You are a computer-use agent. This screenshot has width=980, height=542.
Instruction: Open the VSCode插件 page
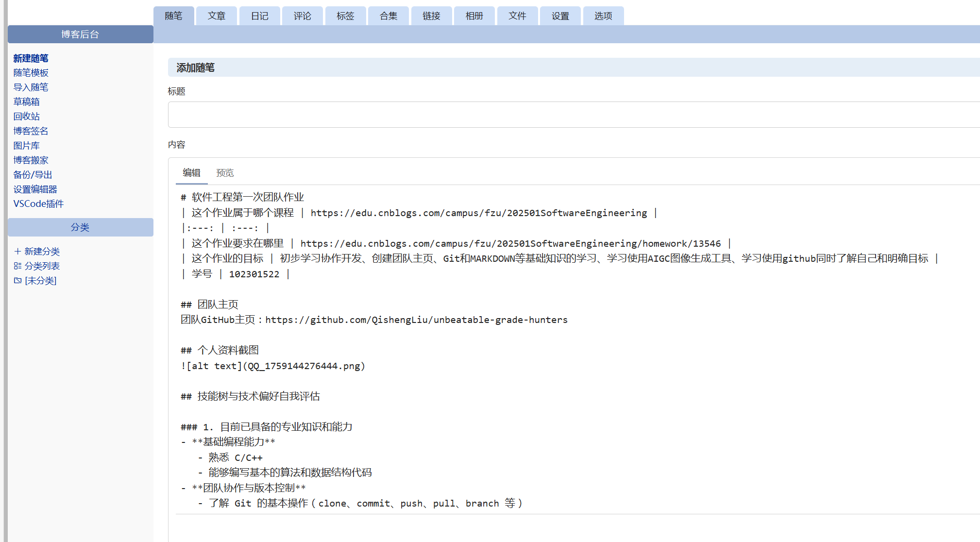[x=38, y=203]
